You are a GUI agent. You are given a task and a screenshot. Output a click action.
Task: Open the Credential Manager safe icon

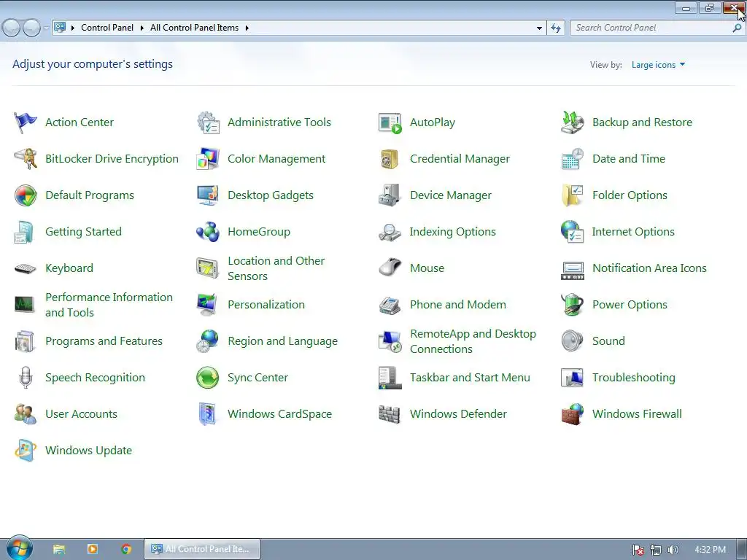(x=390, y=158)
